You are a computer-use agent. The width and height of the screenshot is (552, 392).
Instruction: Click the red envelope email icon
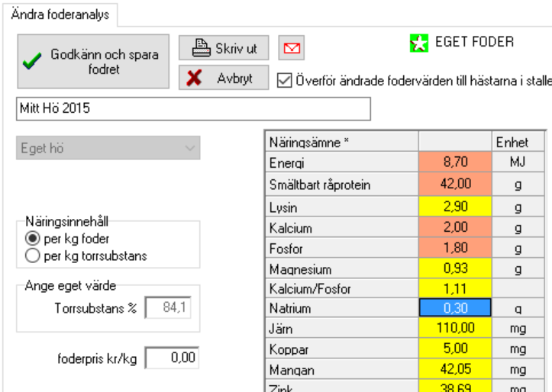(x=292, y=47)
